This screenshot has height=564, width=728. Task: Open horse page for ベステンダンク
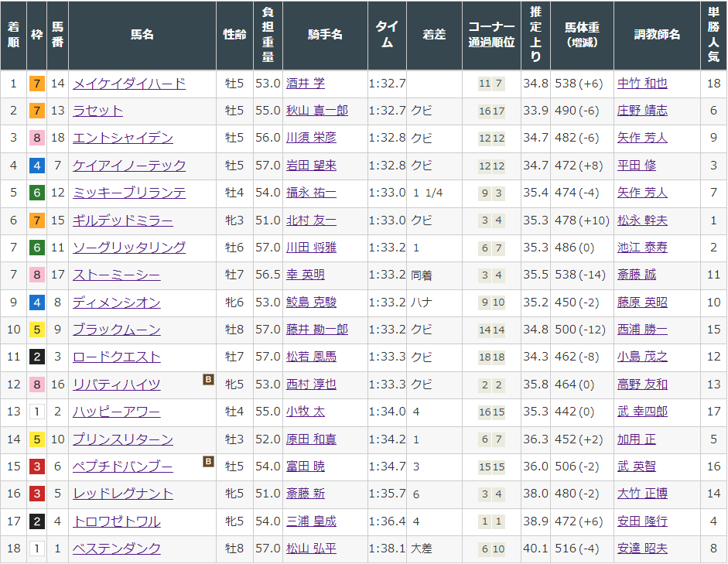(117, 549)
